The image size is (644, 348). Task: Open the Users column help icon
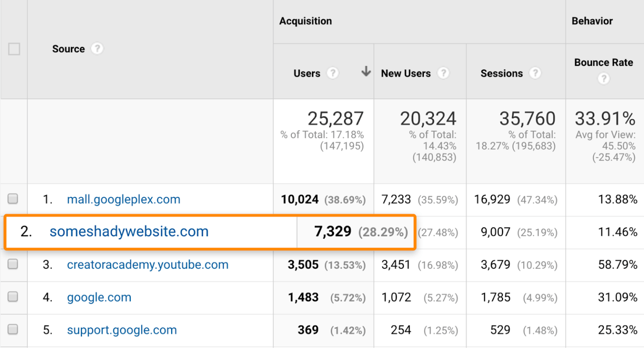point(332,73)
